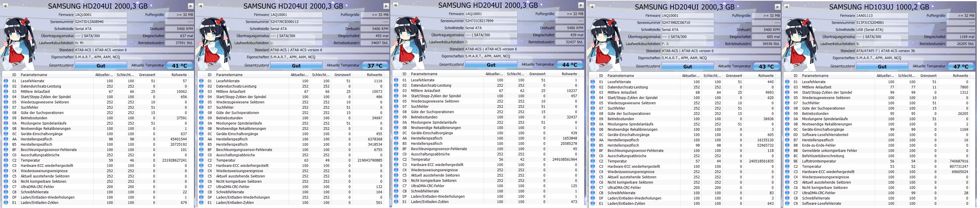
Task: Click standard field ATA/ATAPI-7 version 3b
Action: click(x=915, y=51)
